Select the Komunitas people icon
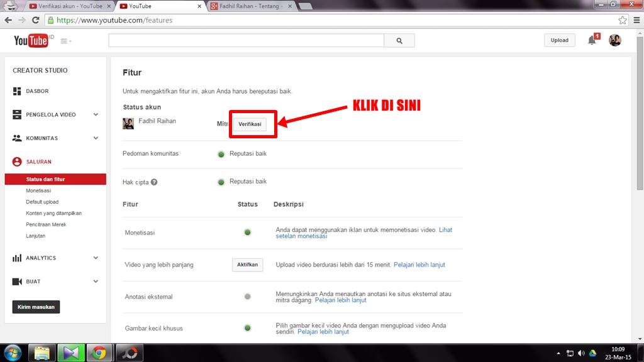This screenshot has height=362, width=644. 17,138
